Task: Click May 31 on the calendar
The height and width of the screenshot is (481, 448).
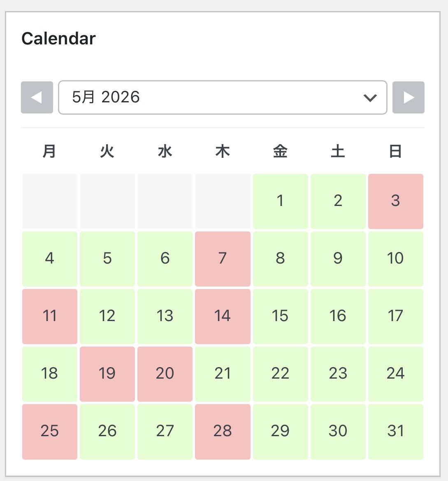Action: pos(395,431)
